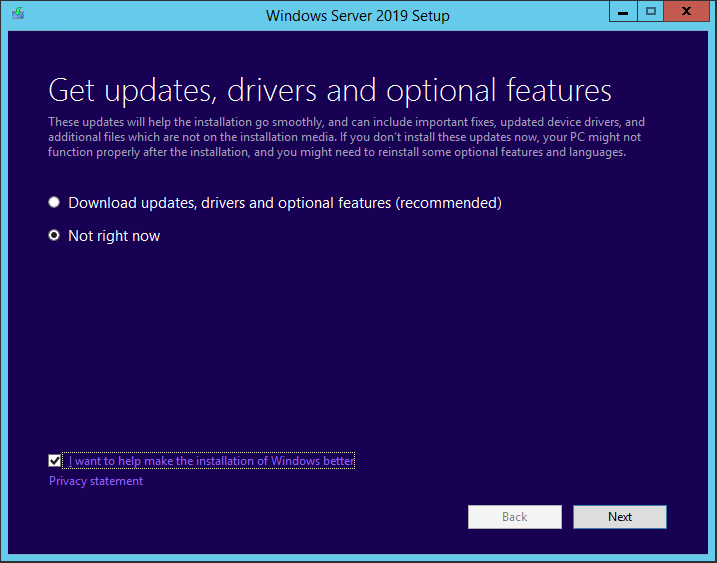Viewport: 717px width, 563px height.
Task: Click the 'Download updates, drivers and optional features' label
Action: tap(230, 203)
